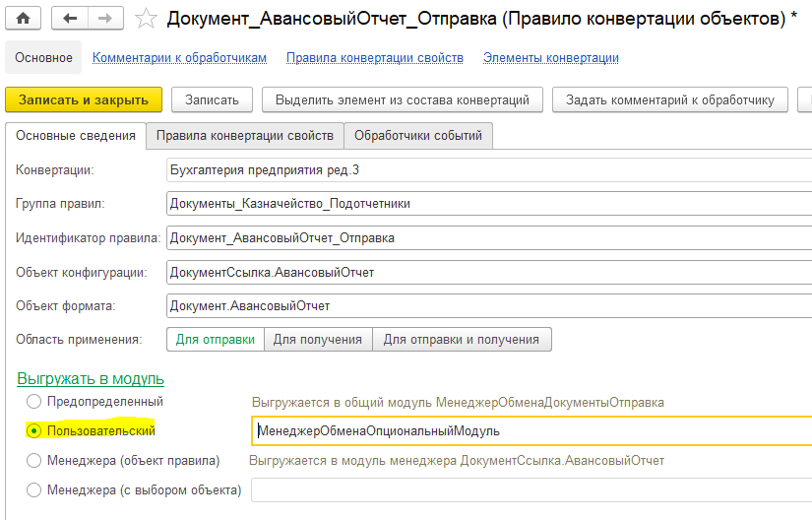This screenshot has height=520, width=812.
Task: Click the МенеджерОбменаОпциональныйМодуль input field
Action: [531, 430]
